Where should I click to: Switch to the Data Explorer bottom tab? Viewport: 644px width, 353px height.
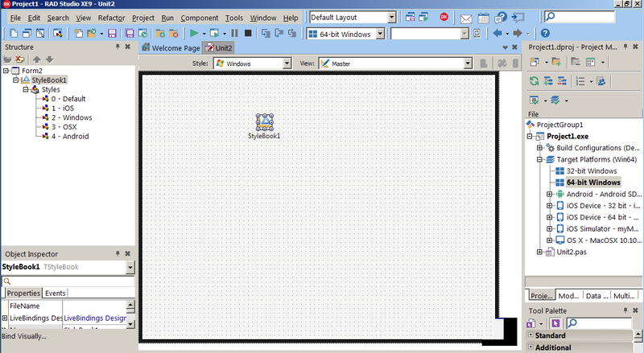(597, 296)
